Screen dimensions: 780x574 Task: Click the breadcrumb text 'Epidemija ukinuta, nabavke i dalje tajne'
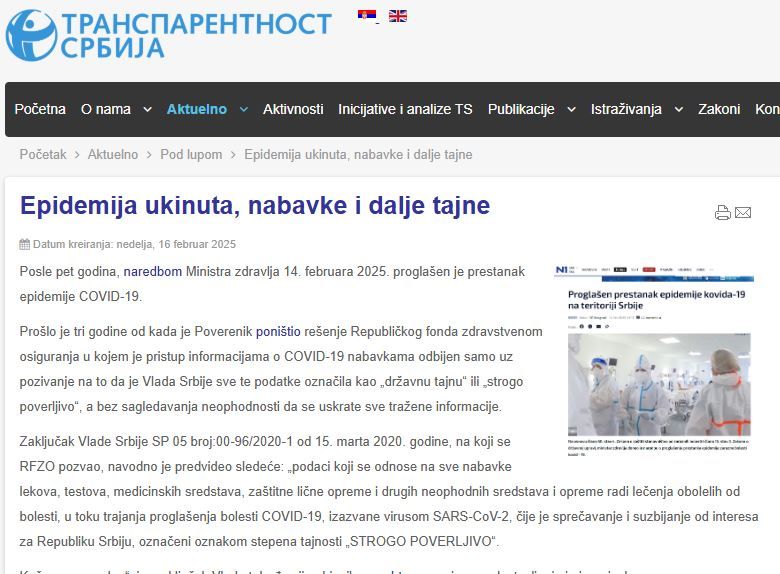pyautogui.click(x=358, y=155)
